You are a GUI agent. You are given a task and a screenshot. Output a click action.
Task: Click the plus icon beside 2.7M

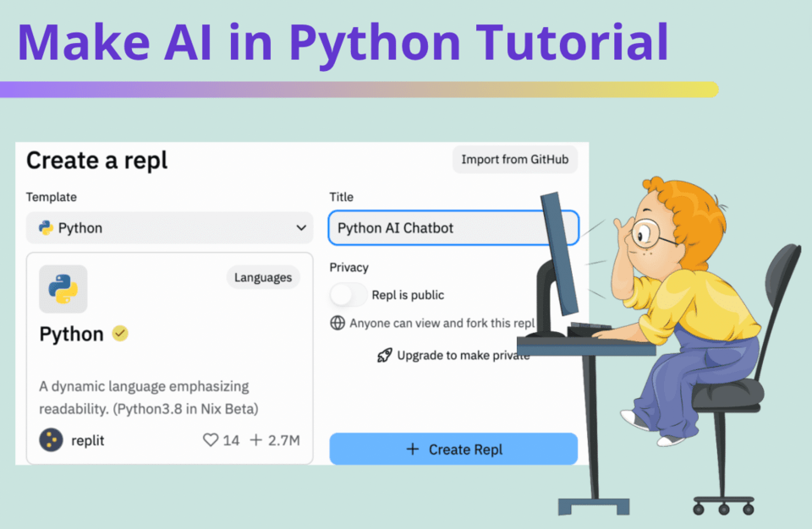pos(255,440)
